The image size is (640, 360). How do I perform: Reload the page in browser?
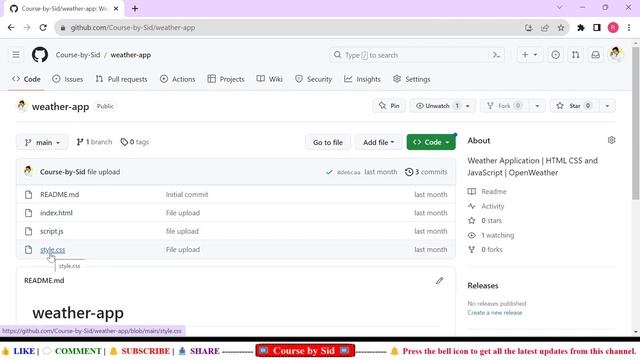(x=43, y=28)
